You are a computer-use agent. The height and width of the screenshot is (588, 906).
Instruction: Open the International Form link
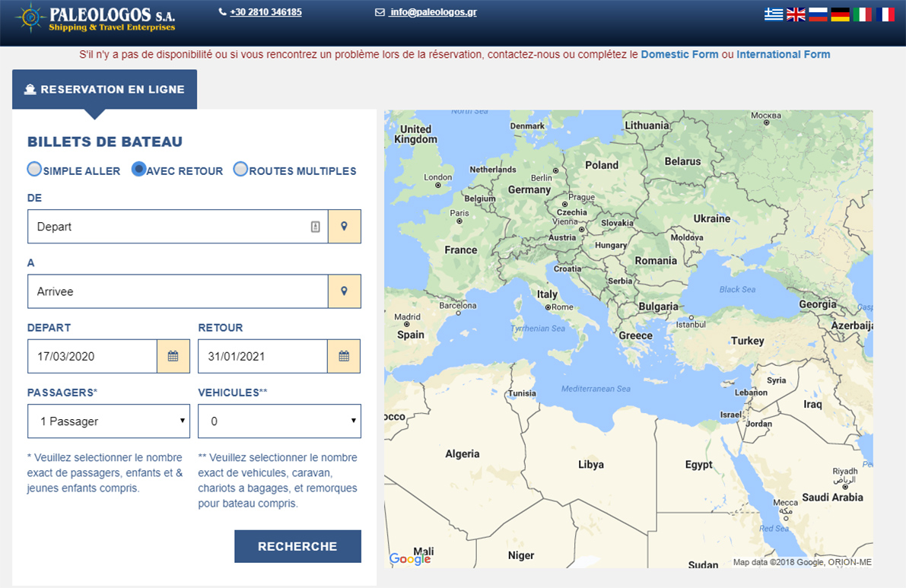pyautogui.click(x=783, y=54)
